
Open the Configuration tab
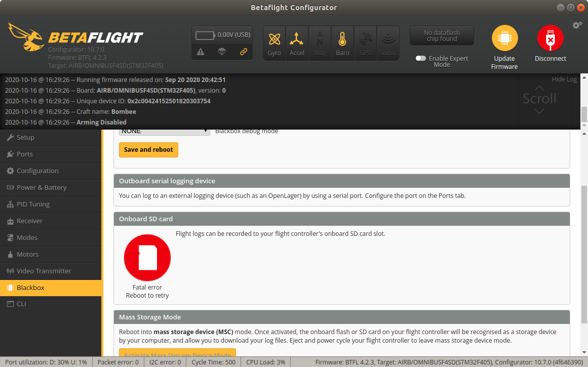coord(51,171)
